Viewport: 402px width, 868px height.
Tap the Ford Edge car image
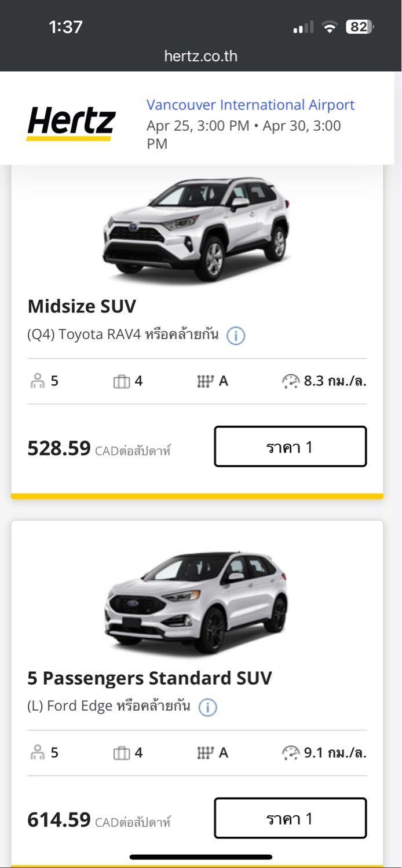pyautogui.click(x=196, y=602)
